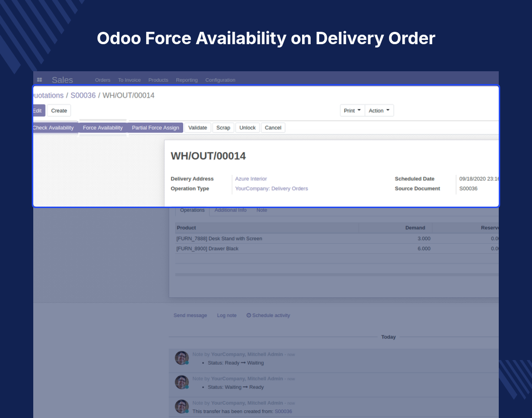This screenshot has width=532, height=418.
Task: Click Partial Force Assign button
Action: click(155, 128)
